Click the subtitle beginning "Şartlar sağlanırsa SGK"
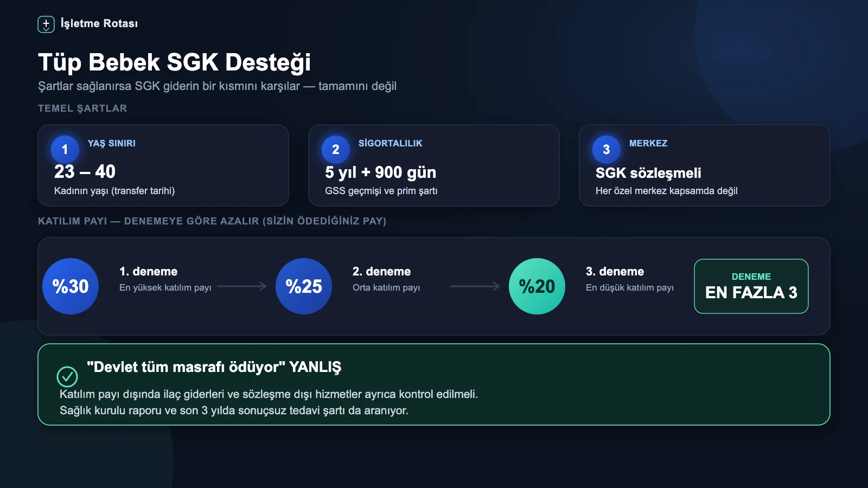The height and width of the screenshot is (488, 868). [217, 86]
